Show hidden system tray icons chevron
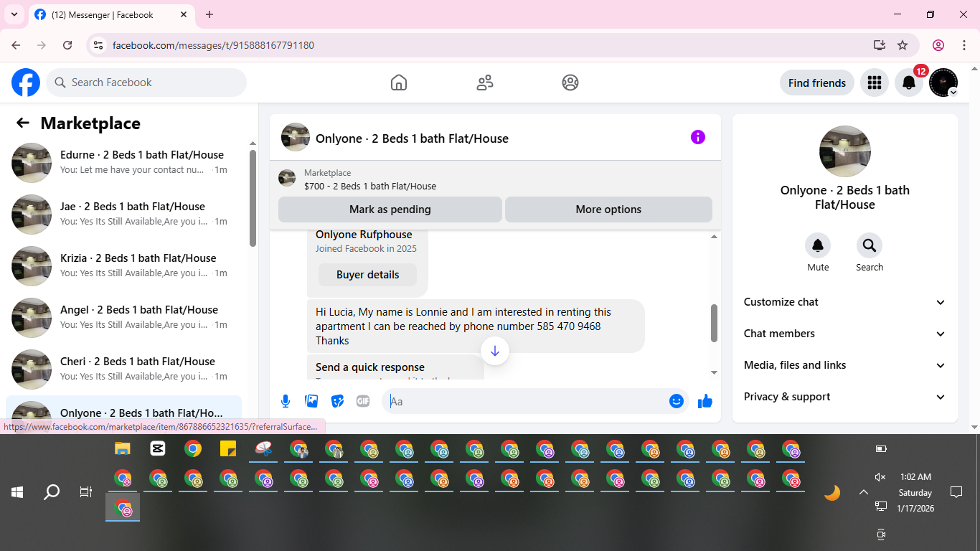Image resolution: width=980 pixels, height=551 pixels. pos(864,492)
